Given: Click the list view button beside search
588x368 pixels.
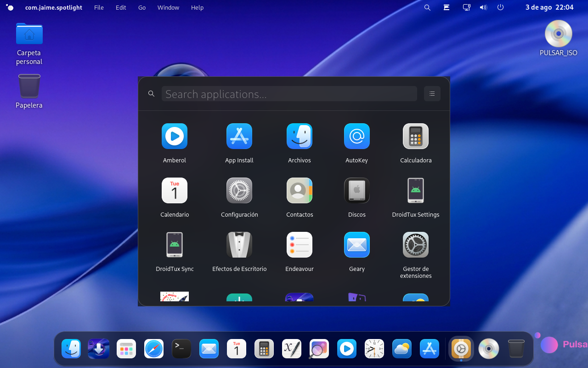Looking at the screenshot, I should point(432,94).
